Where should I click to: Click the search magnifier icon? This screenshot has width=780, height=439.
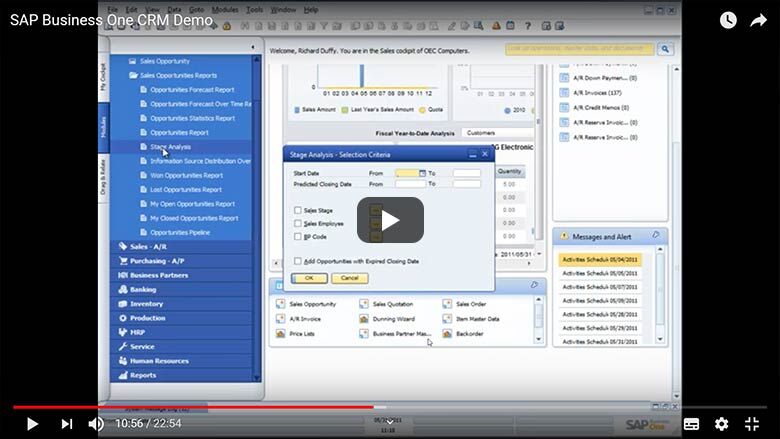[x=665, y=49]
